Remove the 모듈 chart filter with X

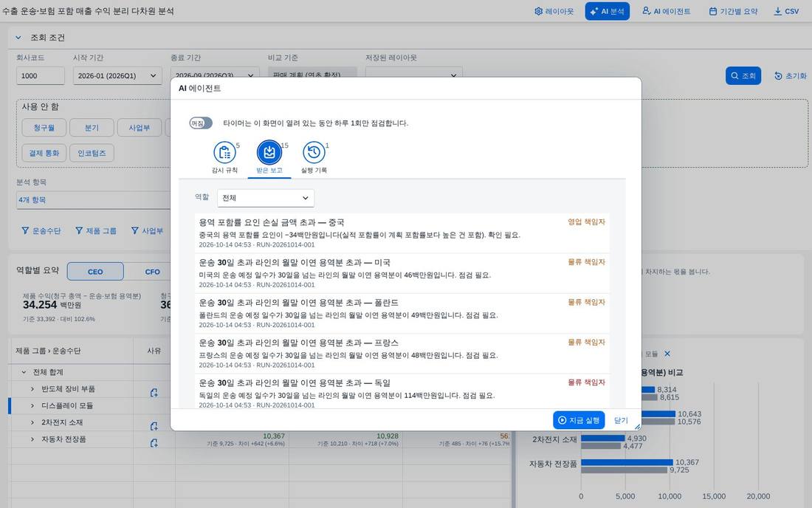click(x=667, y=354)
